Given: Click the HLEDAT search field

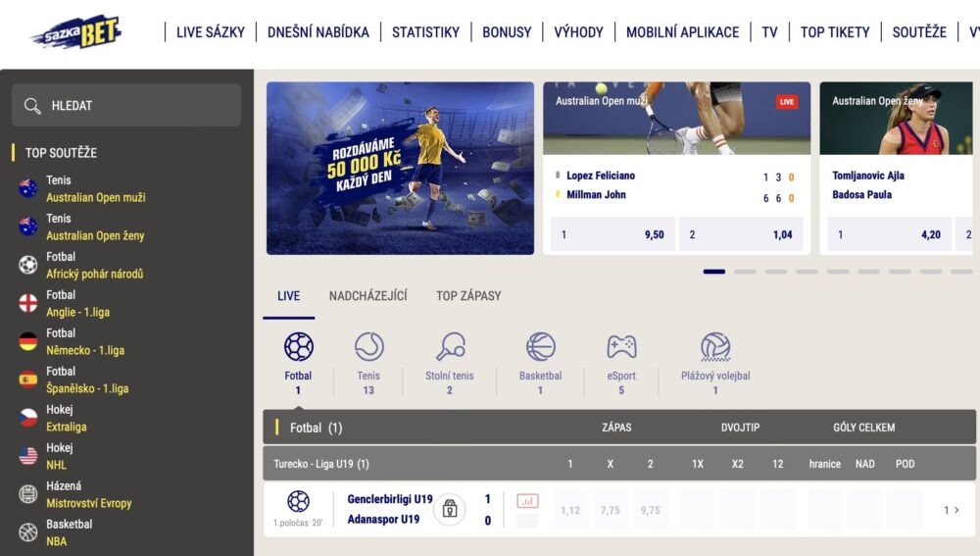Looking at the screenshot, I should 126,106.
